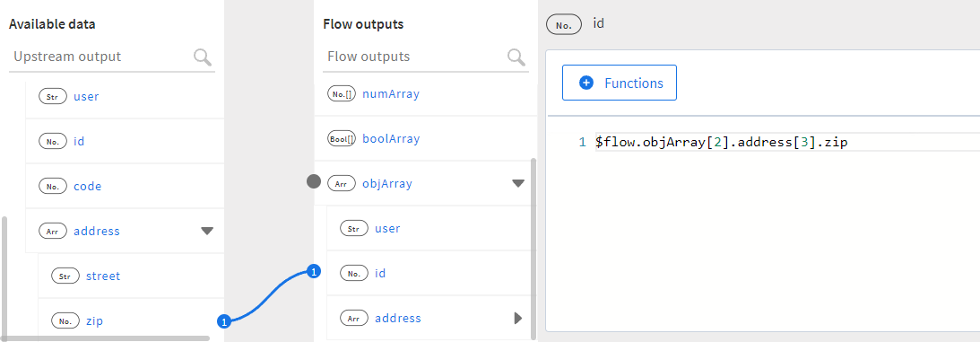Viewport: 980px width, 342px height.
Task: Click the plus icon on Functions button
Action: (586, 83)
